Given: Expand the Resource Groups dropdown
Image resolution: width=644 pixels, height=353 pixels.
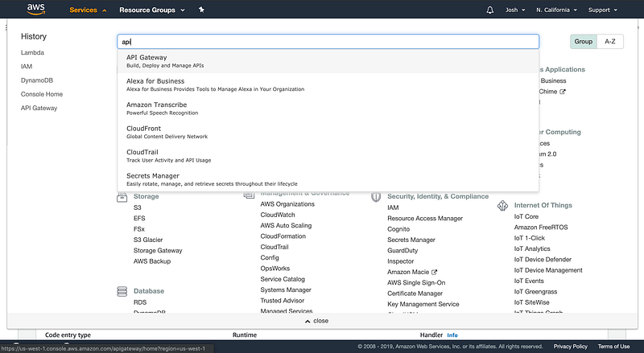Looking at the screenshot, I should pyautogui.click(x=152, y=10).
